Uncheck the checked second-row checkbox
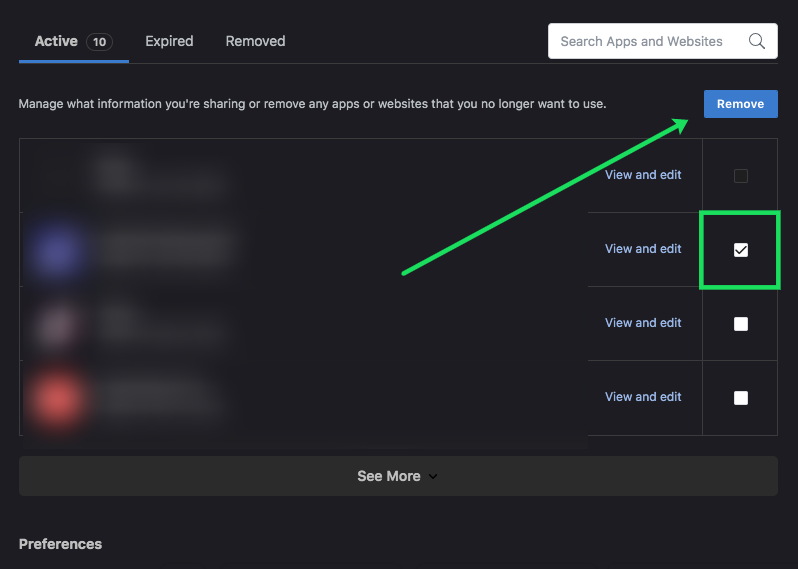 pos(741,250)
